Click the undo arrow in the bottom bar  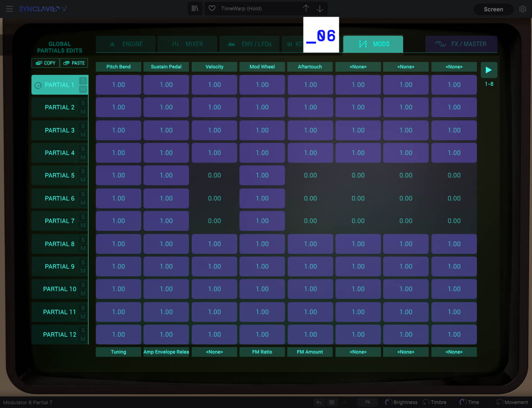coord(319,402)
